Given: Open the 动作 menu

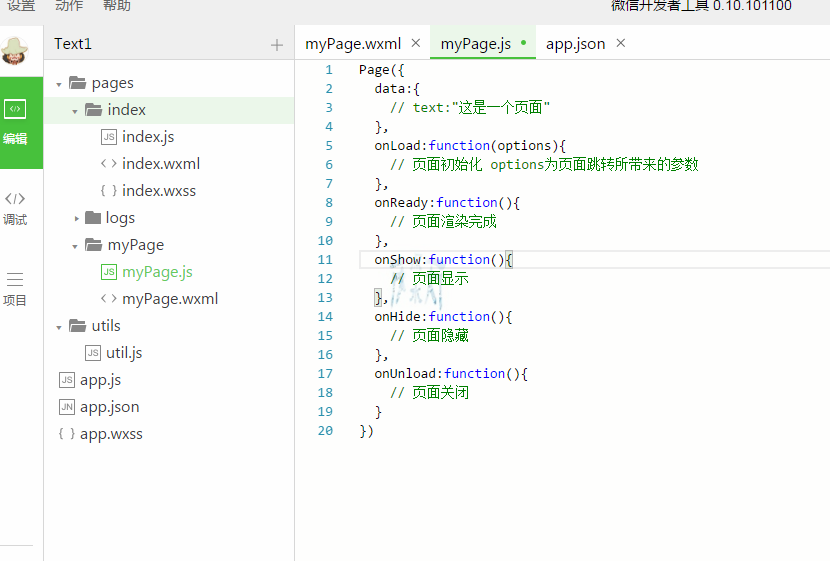Looking at the screenshot, I should pyautogui.click(x=69, y=6).
